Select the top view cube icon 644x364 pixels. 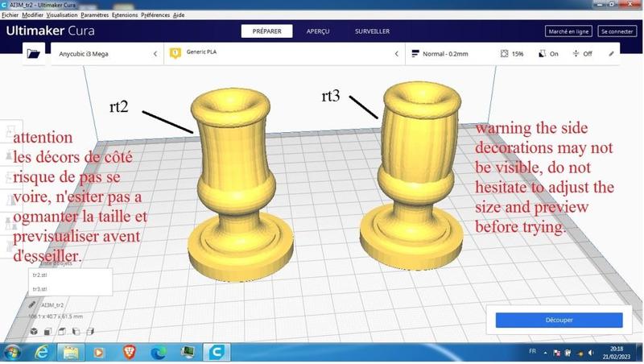[62, 331]
